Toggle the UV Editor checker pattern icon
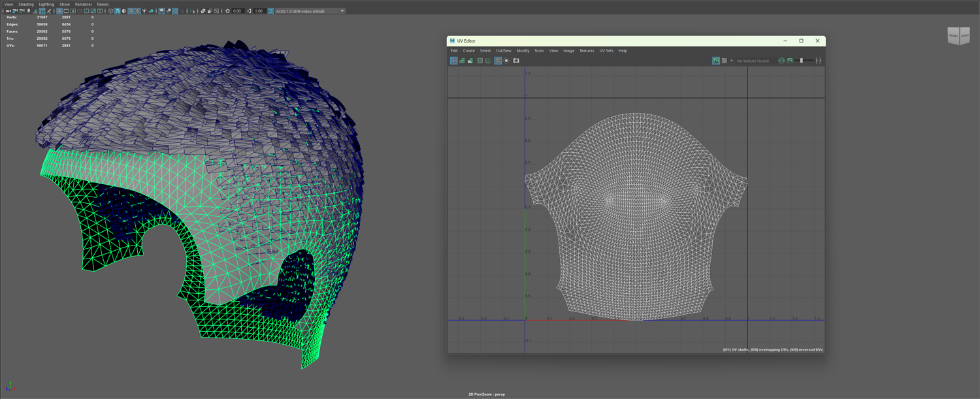Viewport: 980px width, 399px height. coord(724,61)
